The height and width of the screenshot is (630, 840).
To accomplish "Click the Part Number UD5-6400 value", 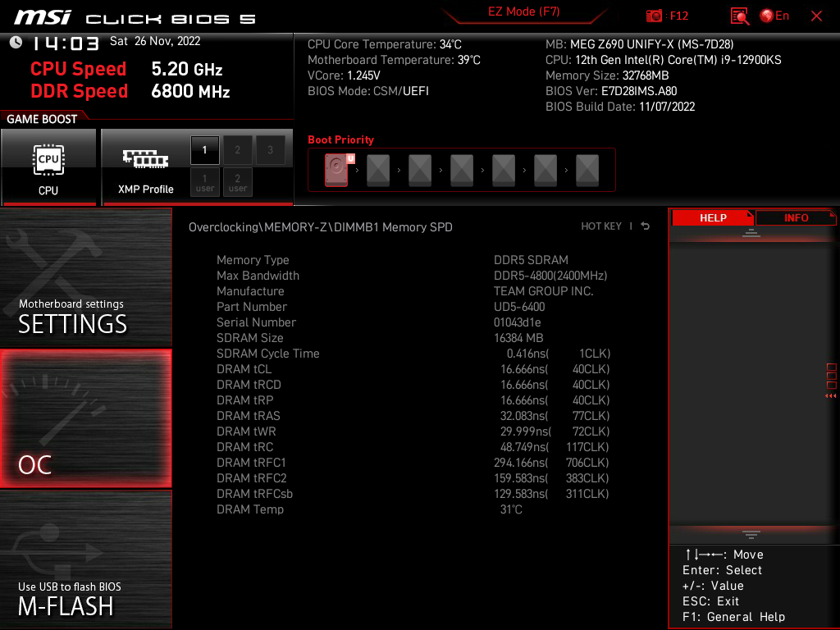I will pos(519,307).
